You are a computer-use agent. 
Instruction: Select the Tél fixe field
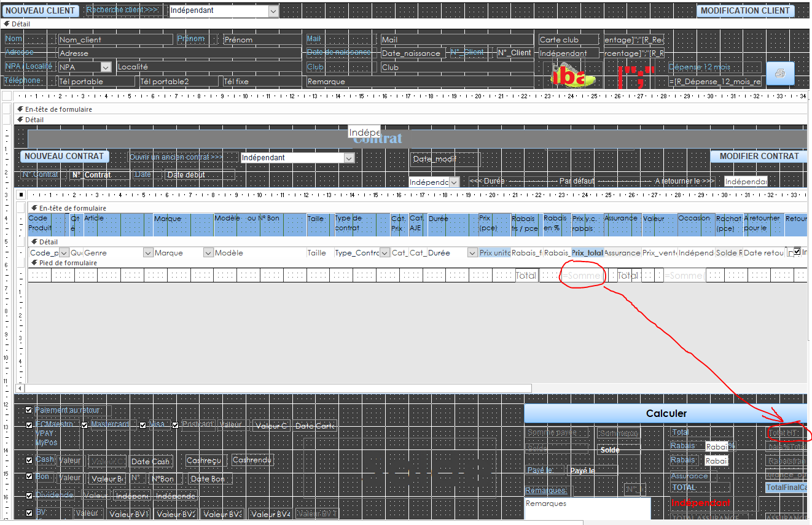[x=262, y=81]
